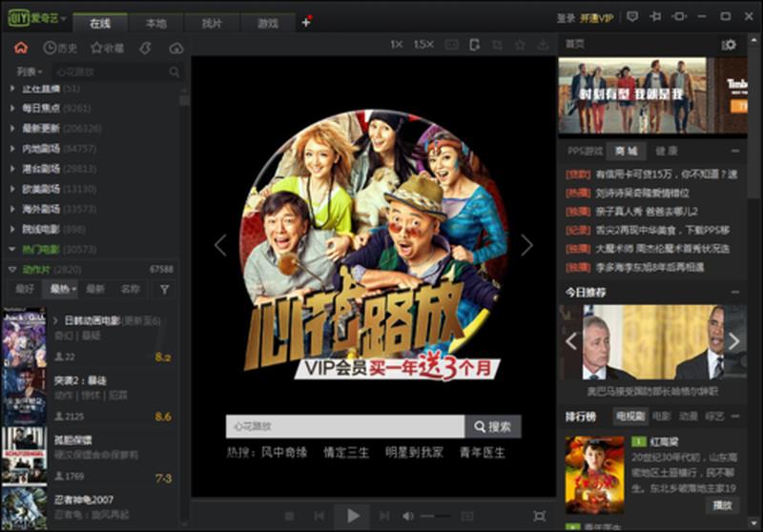Click the 登录 login link

[566, 18]
